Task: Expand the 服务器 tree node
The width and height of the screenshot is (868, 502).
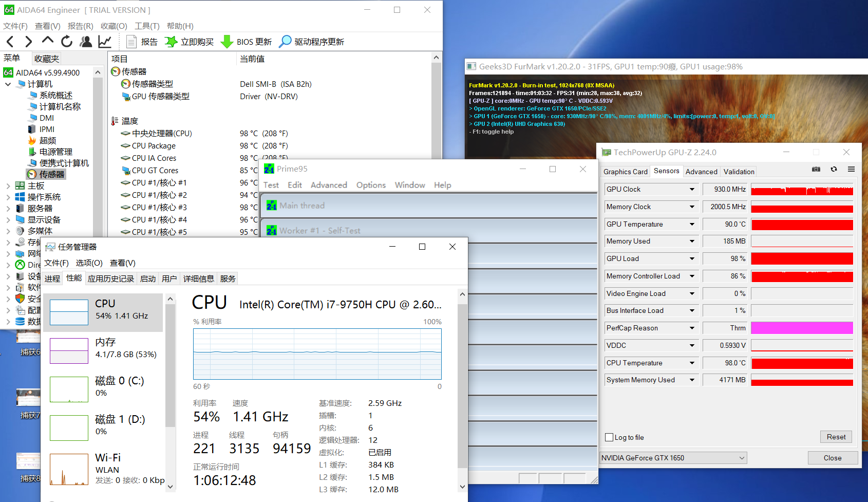Action: 8,208
